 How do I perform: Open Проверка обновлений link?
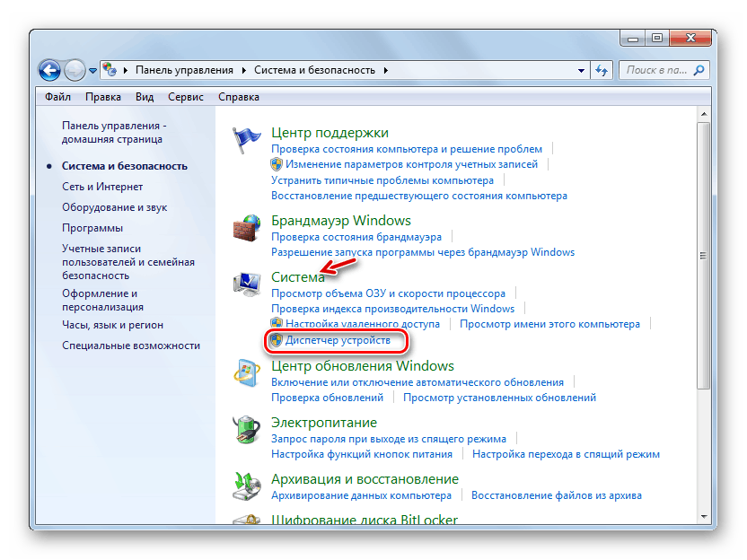(327, 398)
